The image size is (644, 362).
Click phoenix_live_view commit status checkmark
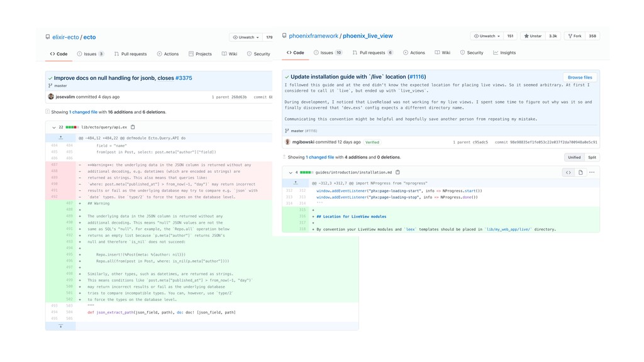(x=287, y=77)
